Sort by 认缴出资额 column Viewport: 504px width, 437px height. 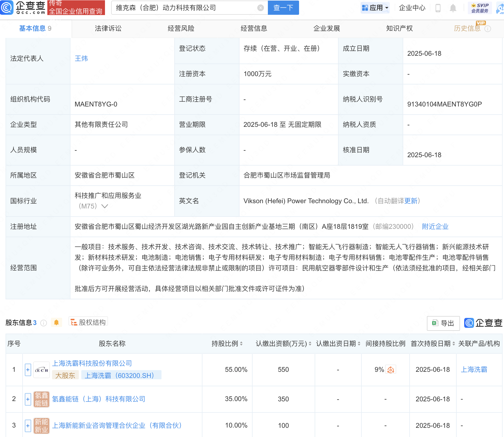point(310,344)
